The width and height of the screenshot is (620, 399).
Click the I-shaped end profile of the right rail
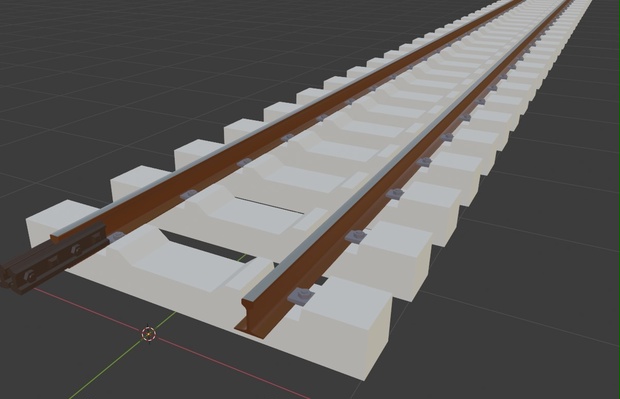point(251,318)
